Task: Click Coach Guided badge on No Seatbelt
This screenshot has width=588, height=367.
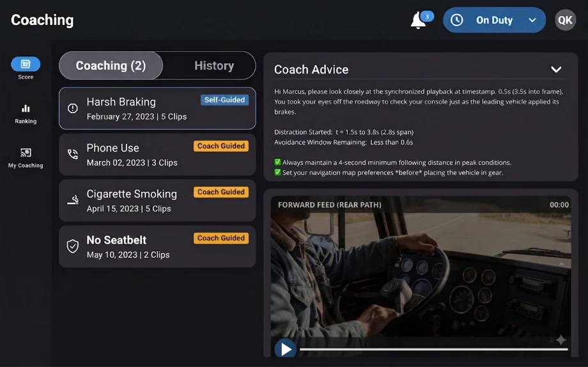Action: point(221,238)
